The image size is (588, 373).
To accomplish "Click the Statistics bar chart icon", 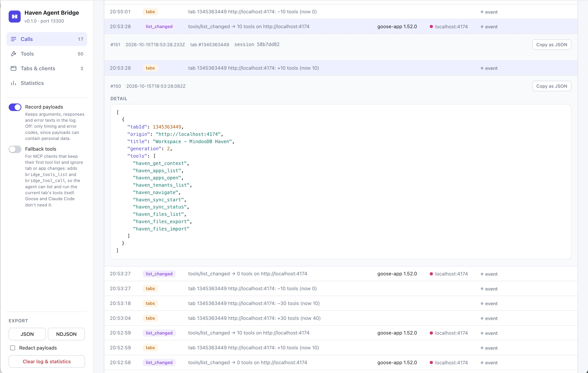I will 14,83.
